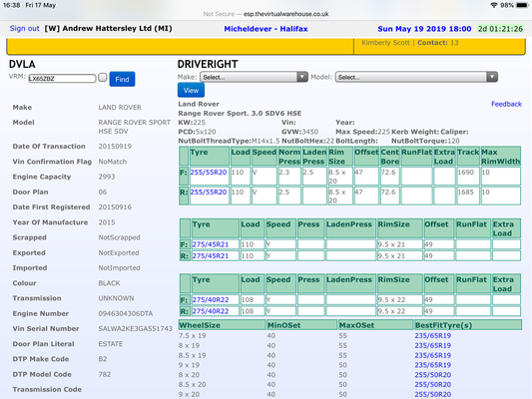Open rear tyre 275/45R21 link
The image size is (532, 399).
click(x=211, y=256)
